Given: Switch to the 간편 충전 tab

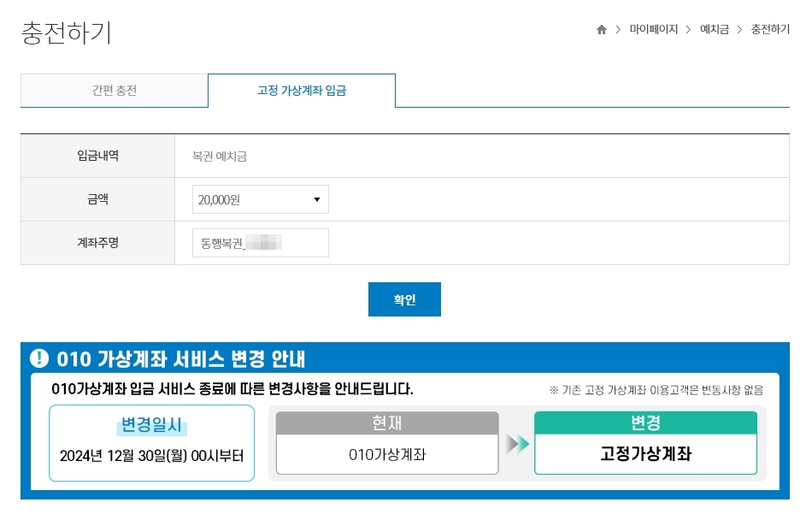Looking at the screenshot, I should click(x=115, y=90).
